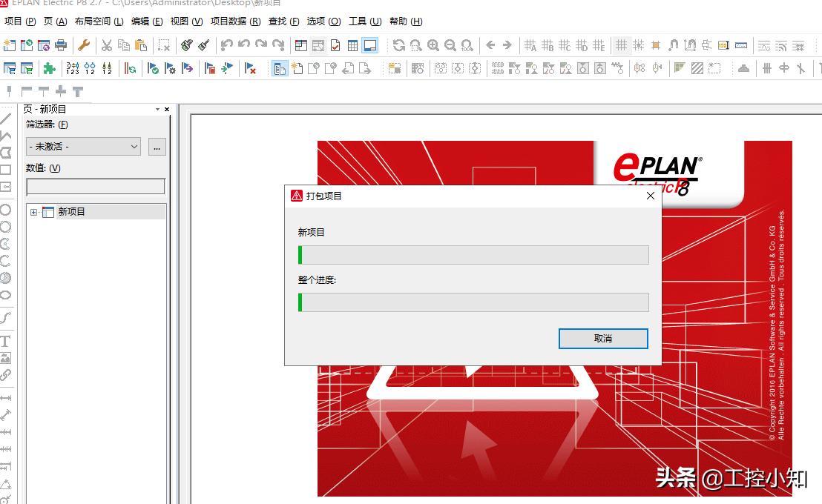The height and width of the screenshot is (504, 822).
Task: Select the Text tool in the left sidebar
Action: click(7, 341)
